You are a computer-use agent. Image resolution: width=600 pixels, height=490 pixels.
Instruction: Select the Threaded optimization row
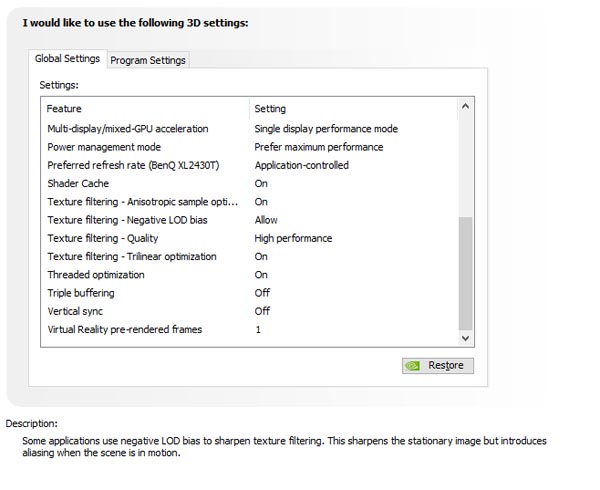point(95,275)
